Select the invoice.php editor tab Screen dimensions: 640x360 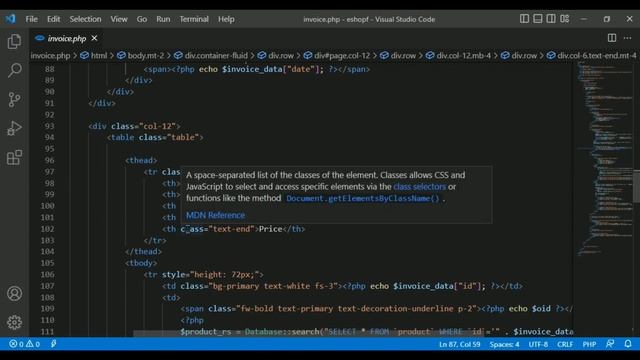click(67, 38)
